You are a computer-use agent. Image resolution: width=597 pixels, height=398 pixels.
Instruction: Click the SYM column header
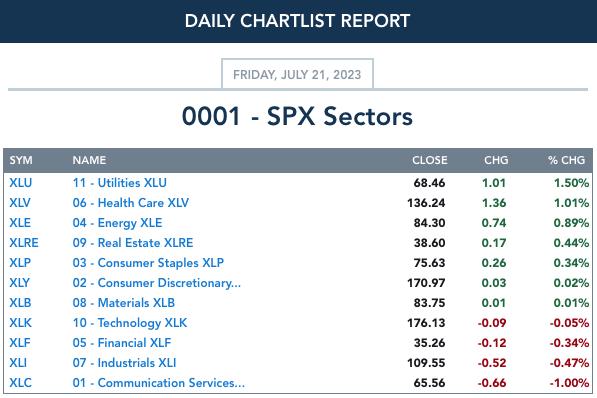coord(21,160)
